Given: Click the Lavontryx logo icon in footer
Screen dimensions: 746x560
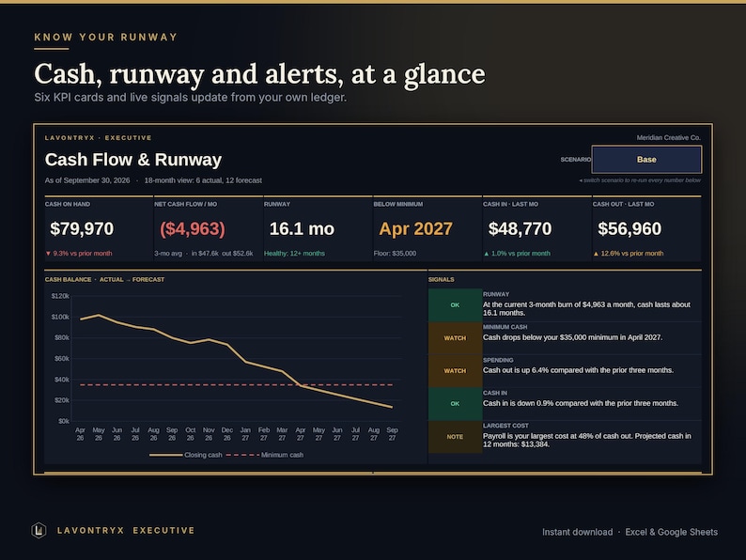Looking at the screenshot, I should coord(39,530).
